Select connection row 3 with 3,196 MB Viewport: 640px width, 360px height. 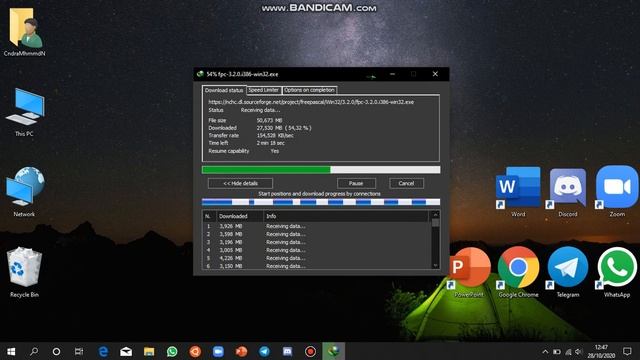tap(317, 242)
